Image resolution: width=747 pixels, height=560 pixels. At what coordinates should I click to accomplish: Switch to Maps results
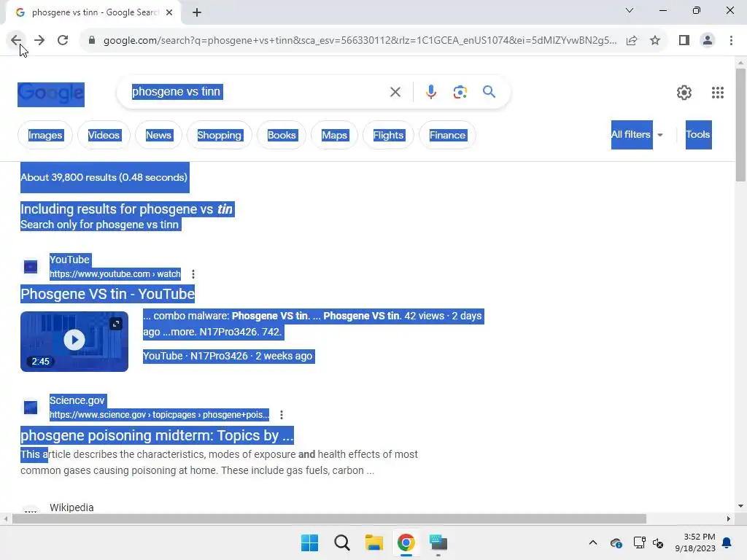pos(334,135)
